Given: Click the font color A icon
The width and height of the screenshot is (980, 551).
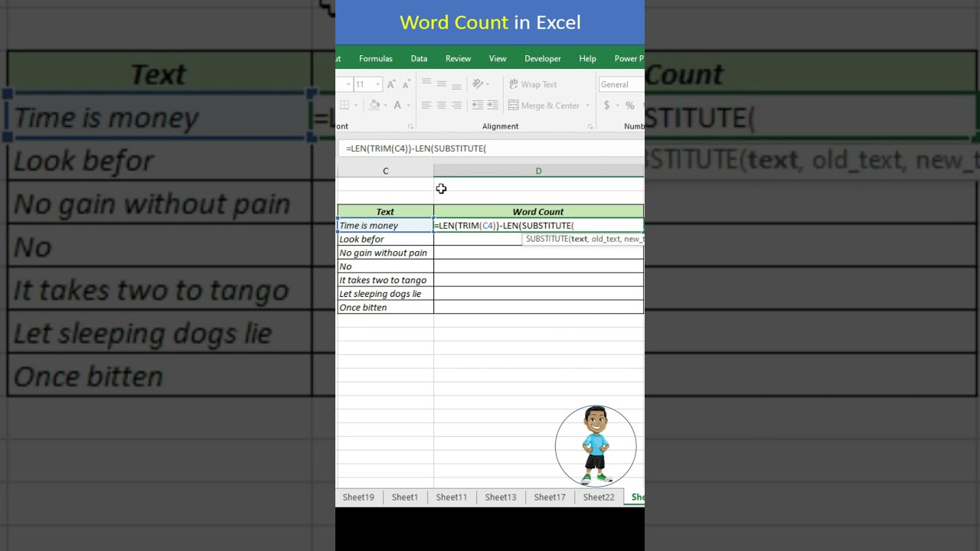Looking at the screenshot, I should point(397,106).
